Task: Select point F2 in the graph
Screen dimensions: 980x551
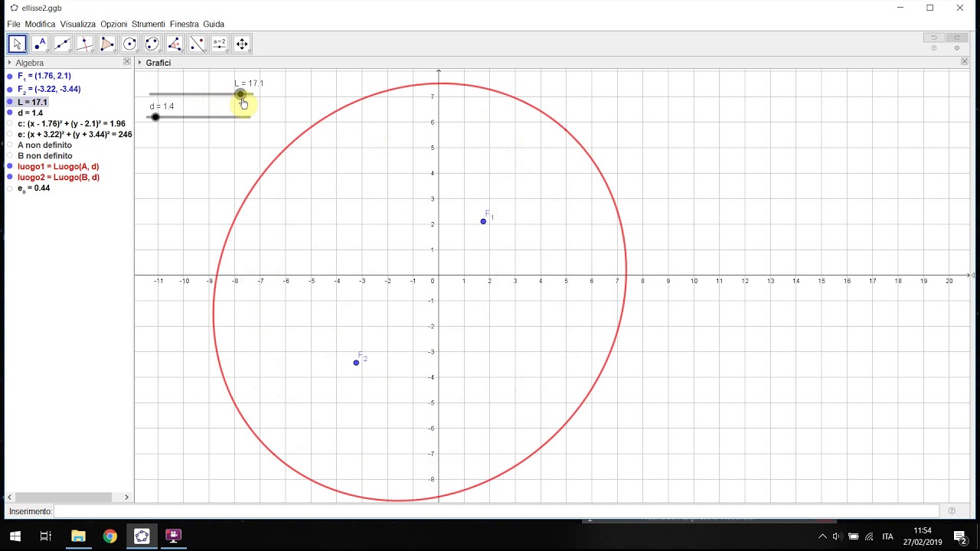Action: click(x=356, y=363)
